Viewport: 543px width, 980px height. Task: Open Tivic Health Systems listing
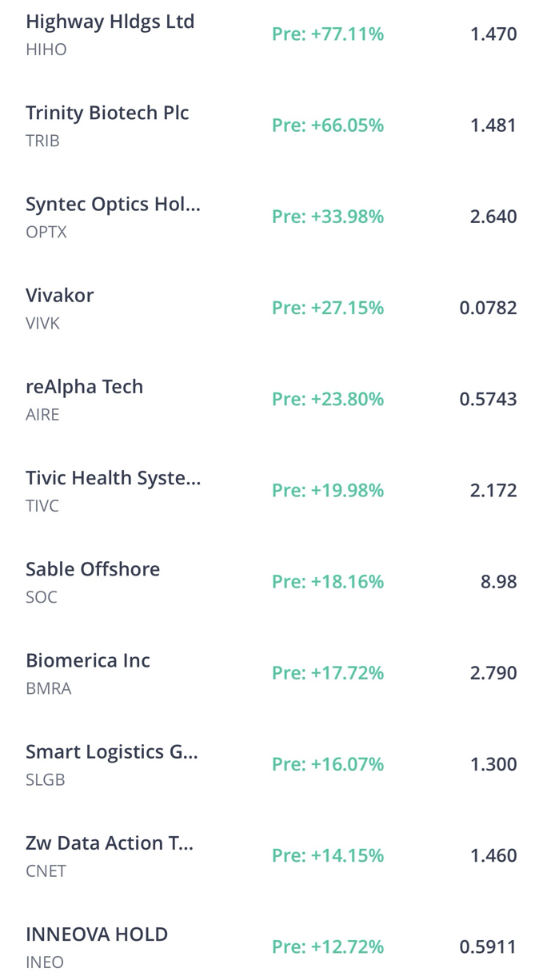click(x=271, y=490)
